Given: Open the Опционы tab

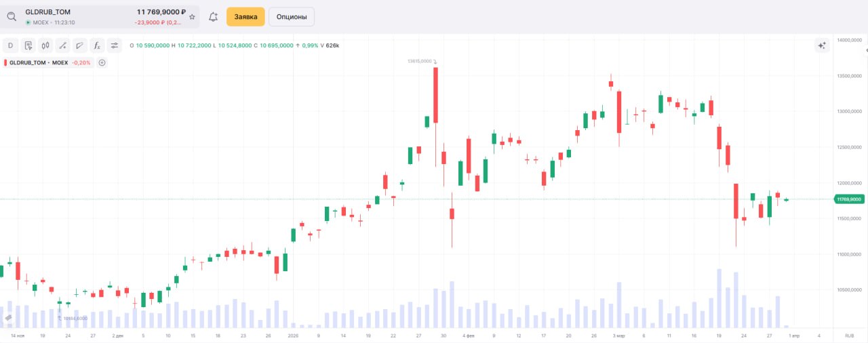Looking at the screenshot, I should pyautogui.click(x=291, y=17).
